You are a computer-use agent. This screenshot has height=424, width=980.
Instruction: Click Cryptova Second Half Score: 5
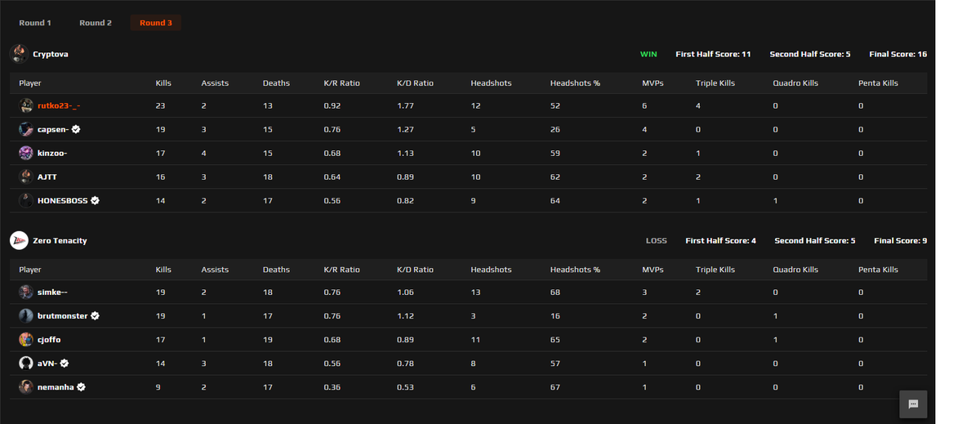(810, 54)
